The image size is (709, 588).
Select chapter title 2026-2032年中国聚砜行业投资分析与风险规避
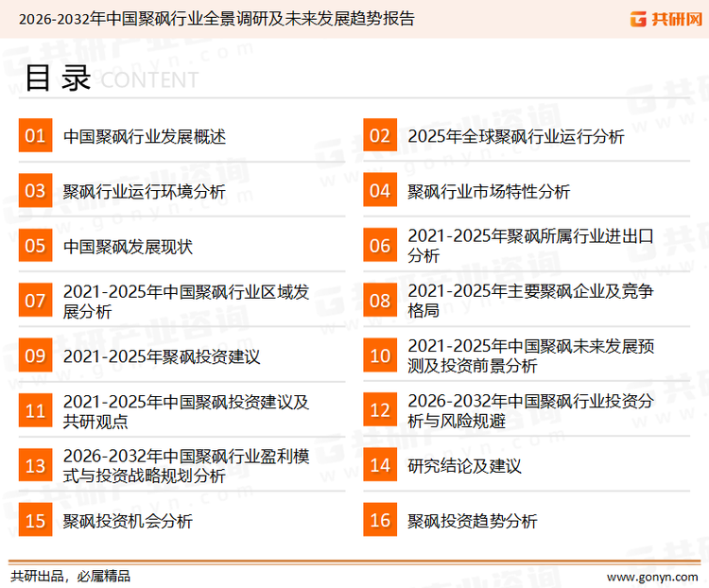tap(531, 410)
